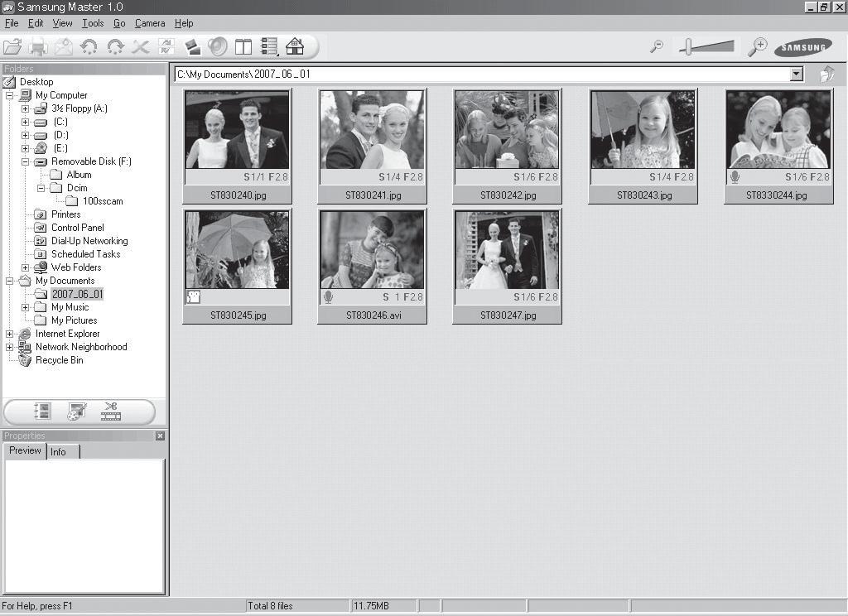
Task: Open the address path dropdown arrow
Action: [796, 74]
